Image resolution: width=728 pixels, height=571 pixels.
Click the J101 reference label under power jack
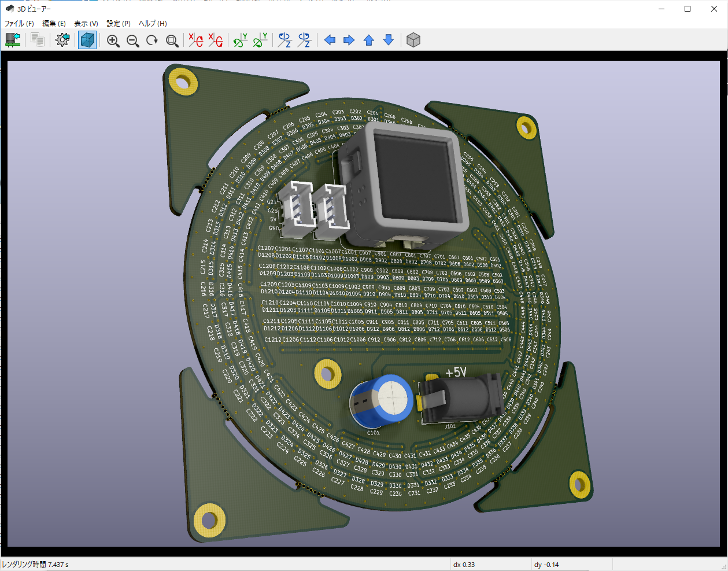click(x=450, y=426)
